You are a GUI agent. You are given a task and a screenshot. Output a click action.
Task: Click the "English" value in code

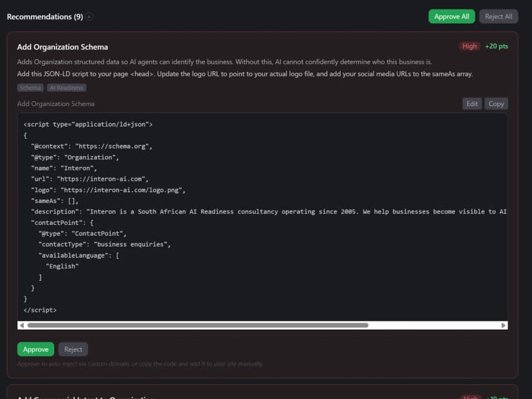[x=62, y=267]
